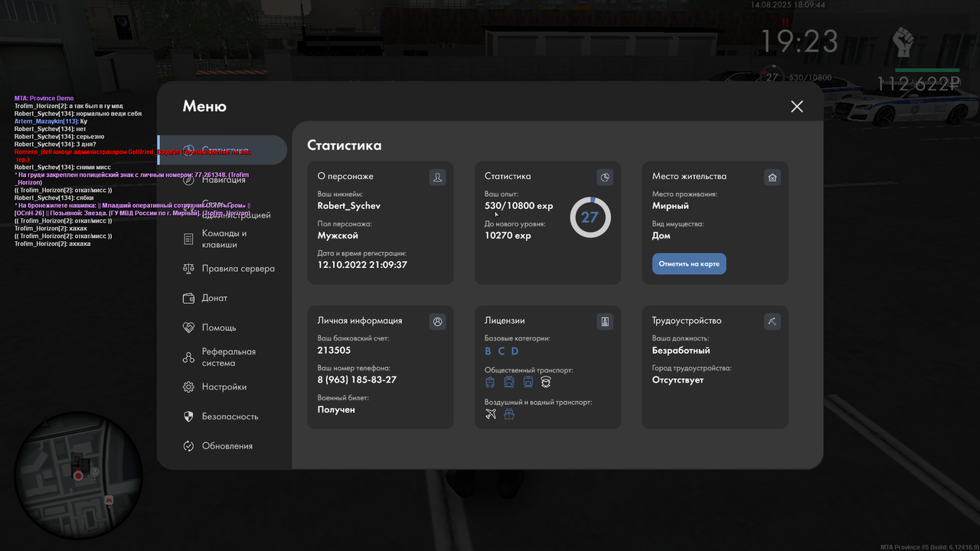The height and width of the screenshot is (551, 980).
Task: Click phone number 8 (963) 185-83-27
Action: click(x=357, y=380)
